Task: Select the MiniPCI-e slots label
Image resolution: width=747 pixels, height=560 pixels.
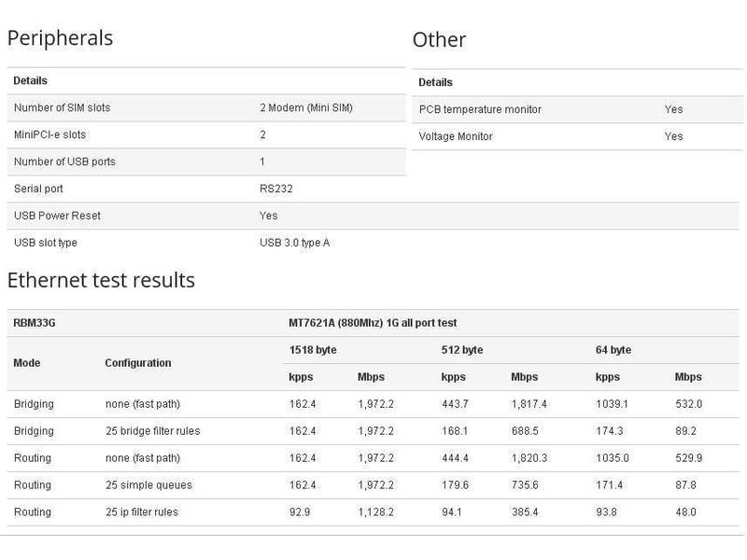Action: [x=50, y=135]
